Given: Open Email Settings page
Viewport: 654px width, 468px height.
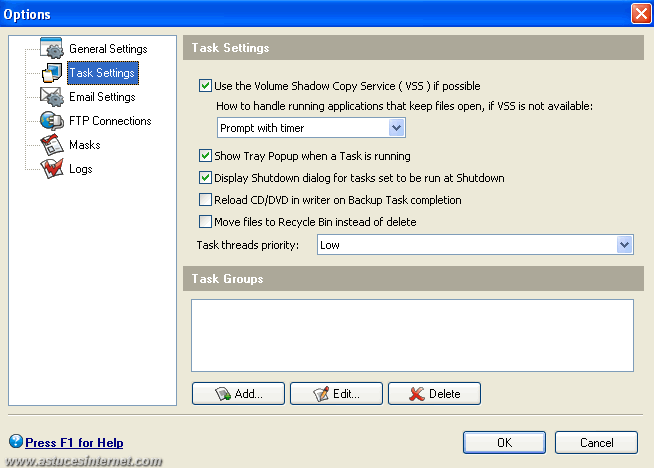Looking at the screenshot, I should tap(102, 97).
